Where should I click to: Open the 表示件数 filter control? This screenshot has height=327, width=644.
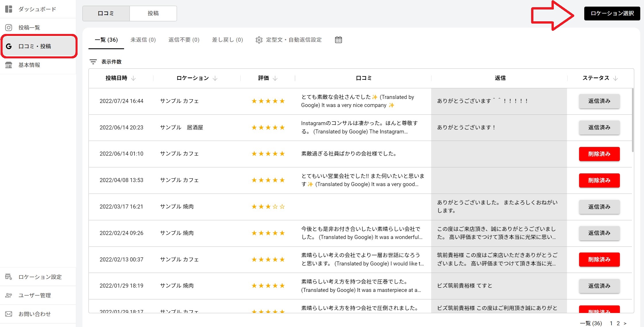pyautogui.click(x=93, y=62)
